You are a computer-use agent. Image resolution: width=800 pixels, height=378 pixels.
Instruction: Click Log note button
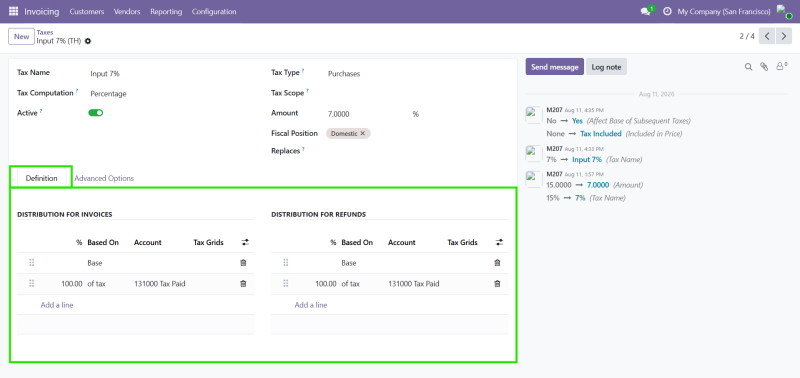coord(606,67)
